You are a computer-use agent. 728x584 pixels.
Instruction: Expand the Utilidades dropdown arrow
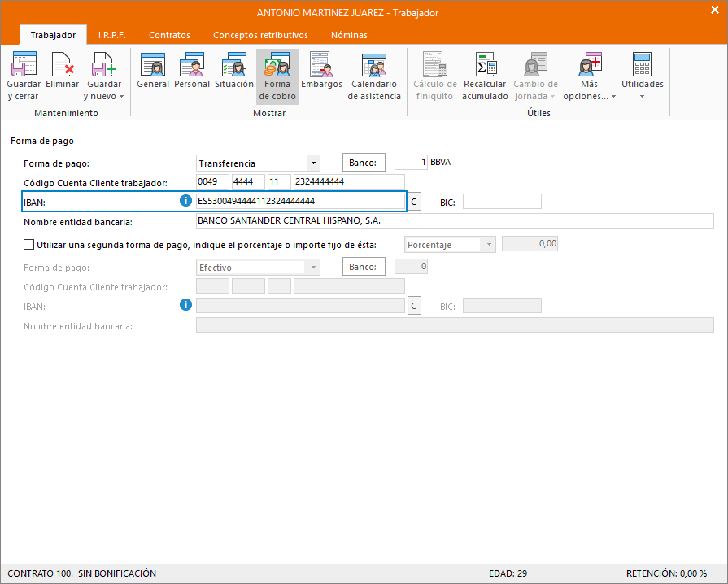(x=642, y=97)
